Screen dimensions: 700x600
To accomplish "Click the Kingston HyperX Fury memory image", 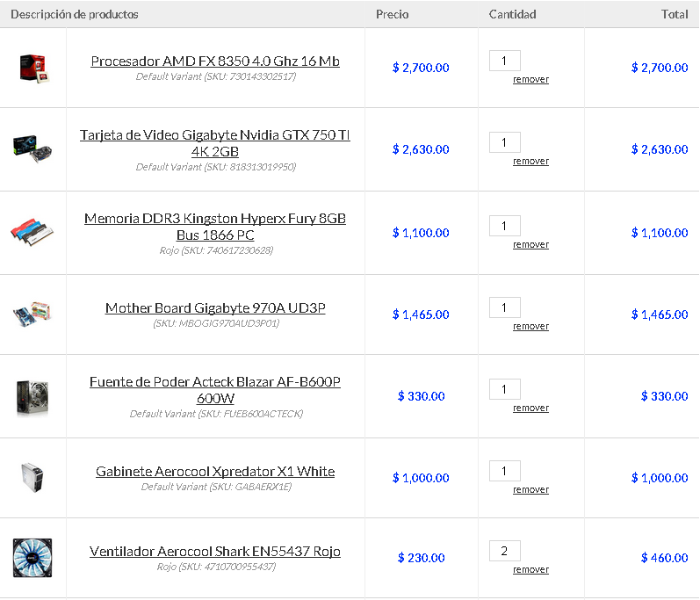I will coord(32,232).
